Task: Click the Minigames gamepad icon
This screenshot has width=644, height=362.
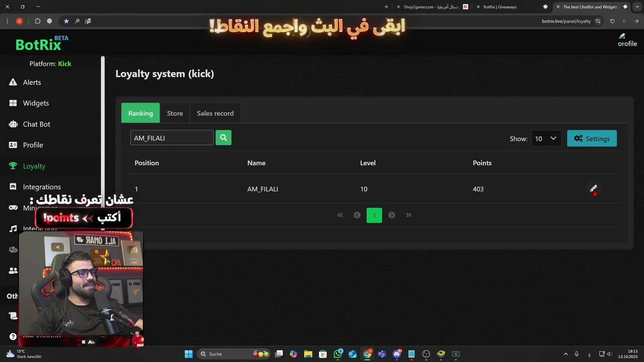Action: tap(13, 208)
